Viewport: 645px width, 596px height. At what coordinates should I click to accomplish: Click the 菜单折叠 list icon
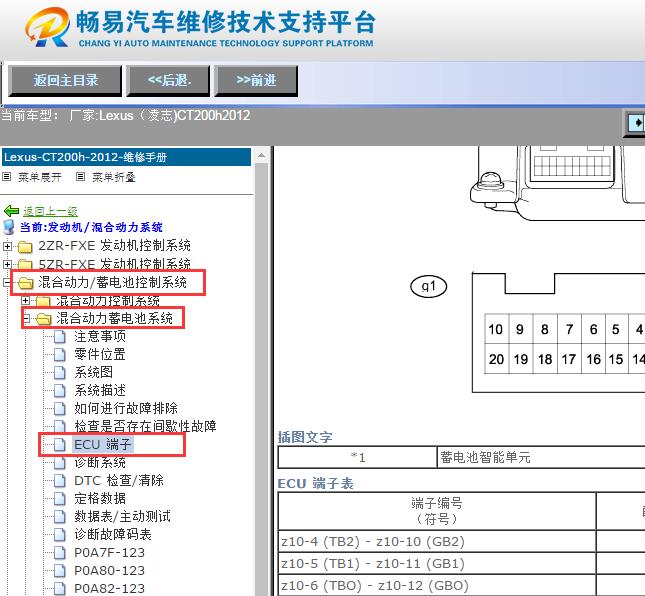click(81, 177)
